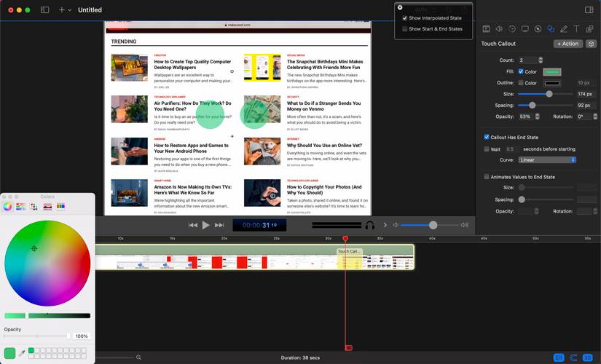This screenshot has height=364, width=601.
Task: Enable the Outline Color checkbox
Action: (x=521, y=82)
